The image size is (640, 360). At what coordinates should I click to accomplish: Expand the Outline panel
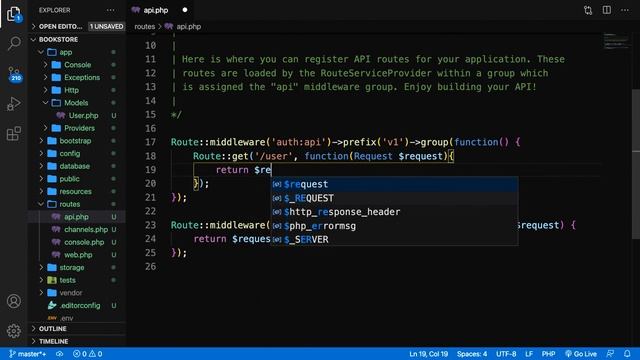point(77,329)
